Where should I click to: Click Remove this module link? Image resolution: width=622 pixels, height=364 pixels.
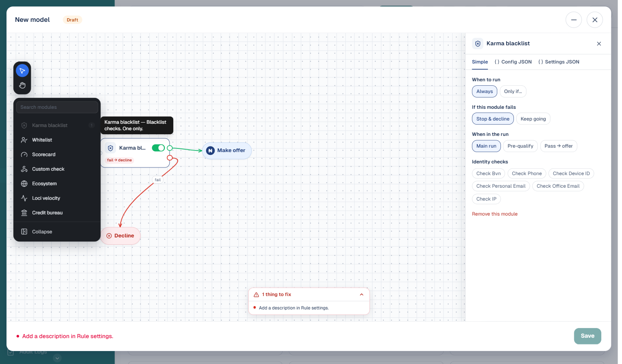[x=495, y=214]
